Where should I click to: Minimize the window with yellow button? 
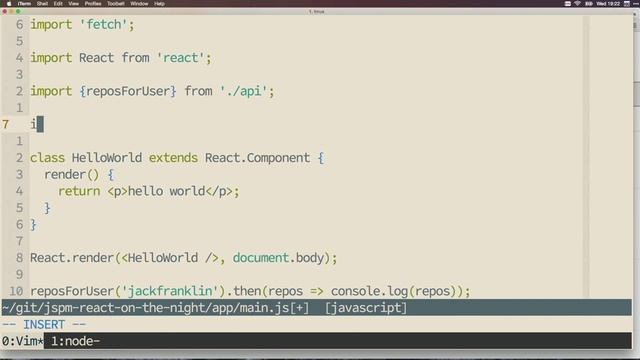[11, 11]
